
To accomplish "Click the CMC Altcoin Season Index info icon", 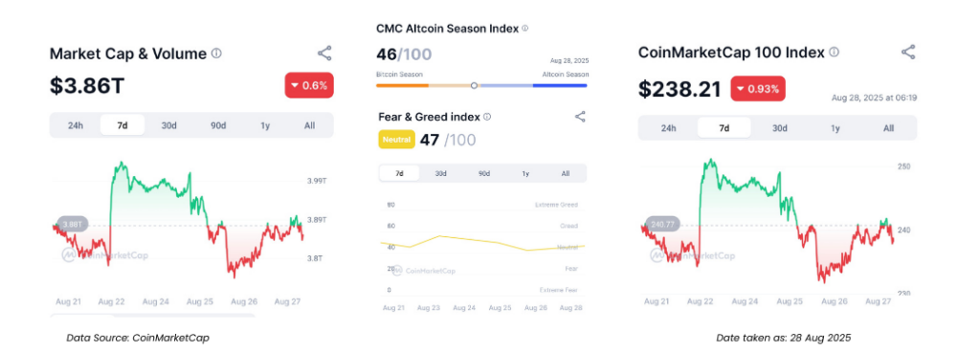I will tap(525, 28).
